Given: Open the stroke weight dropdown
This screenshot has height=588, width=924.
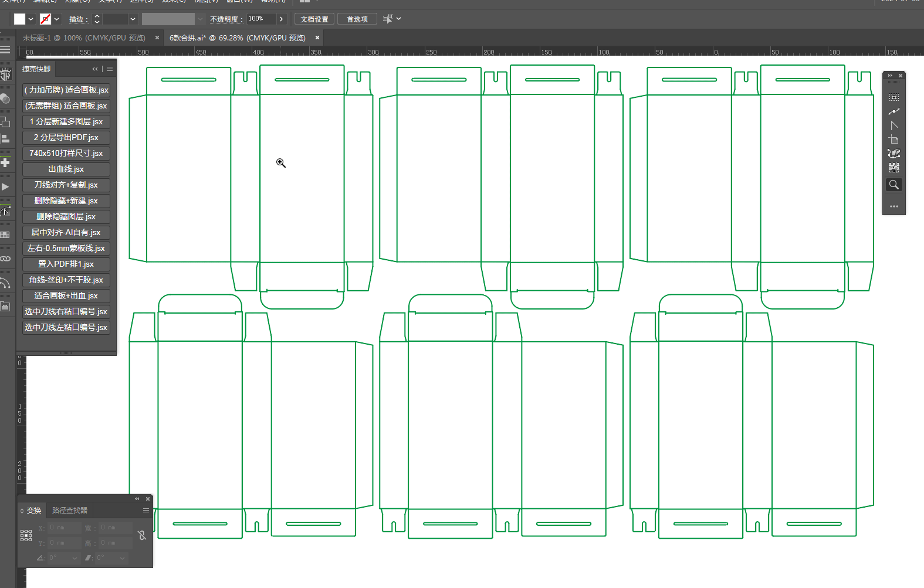Looking at the screenshot, I should (x=133, y=19).
